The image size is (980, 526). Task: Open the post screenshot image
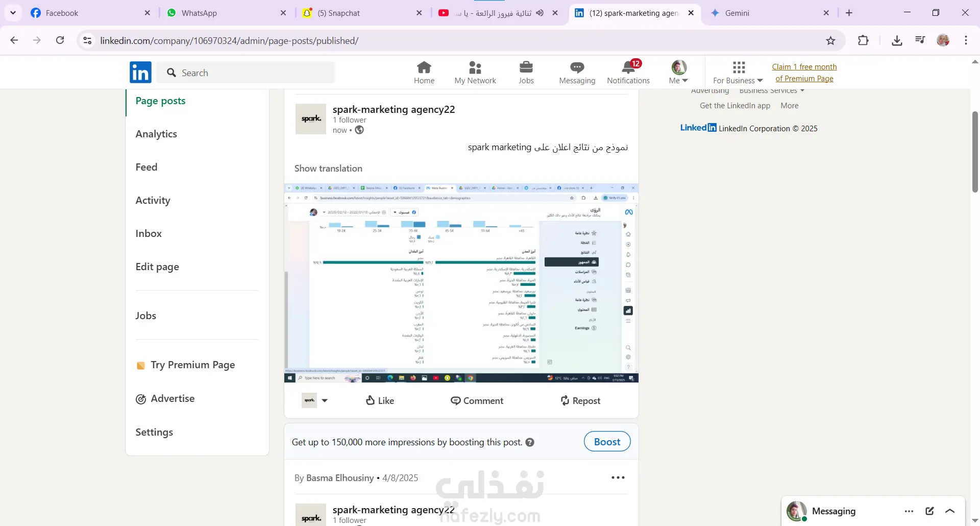tap(461, 283)
